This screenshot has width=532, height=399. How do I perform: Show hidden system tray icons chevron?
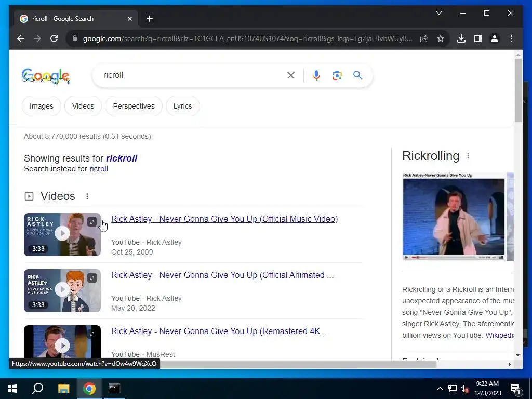point(440,389)
